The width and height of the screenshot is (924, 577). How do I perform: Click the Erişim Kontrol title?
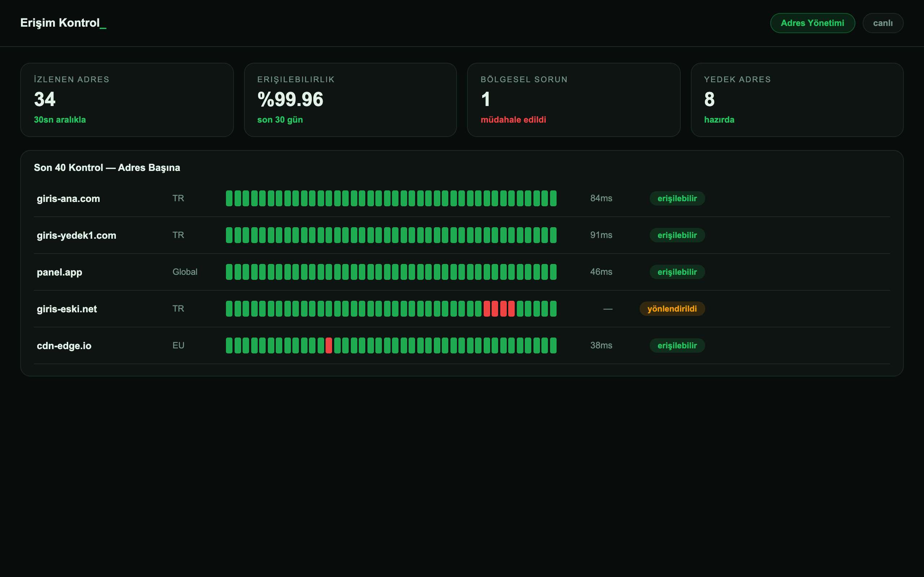click(64, 23)
